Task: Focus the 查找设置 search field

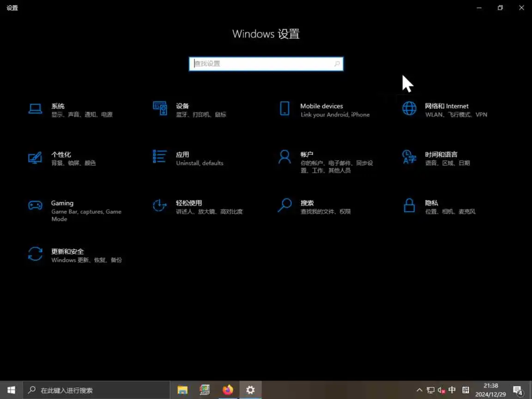Action: pyautogui.click(x=266, y=64)
